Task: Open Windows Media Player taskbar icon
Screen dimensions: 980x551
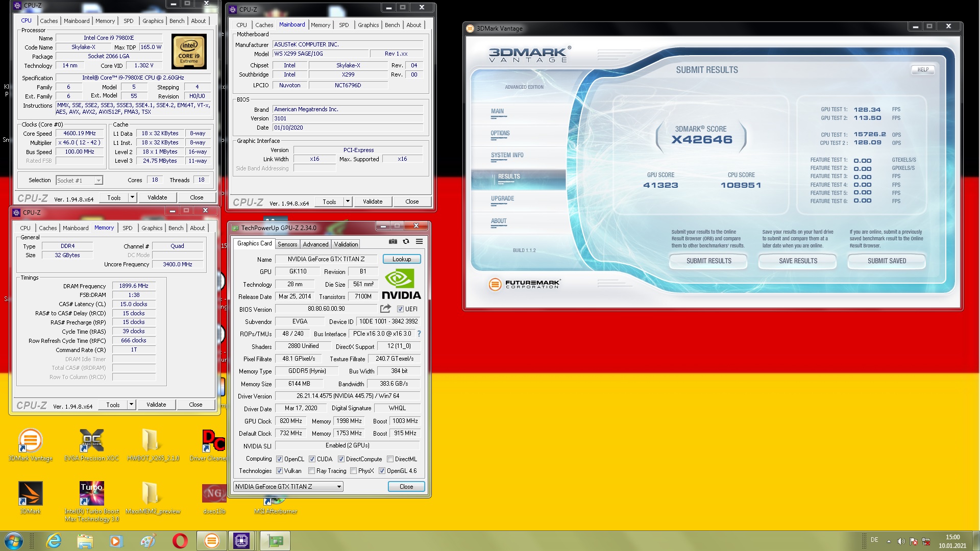Action: pyautogui.click(x=116, y=541)
